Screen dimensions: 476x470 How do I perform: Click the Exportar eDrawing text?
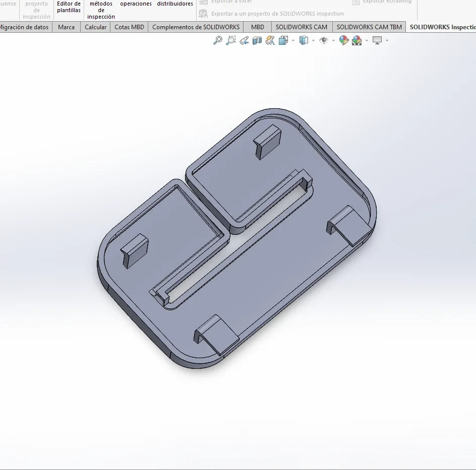click(387, 2)
